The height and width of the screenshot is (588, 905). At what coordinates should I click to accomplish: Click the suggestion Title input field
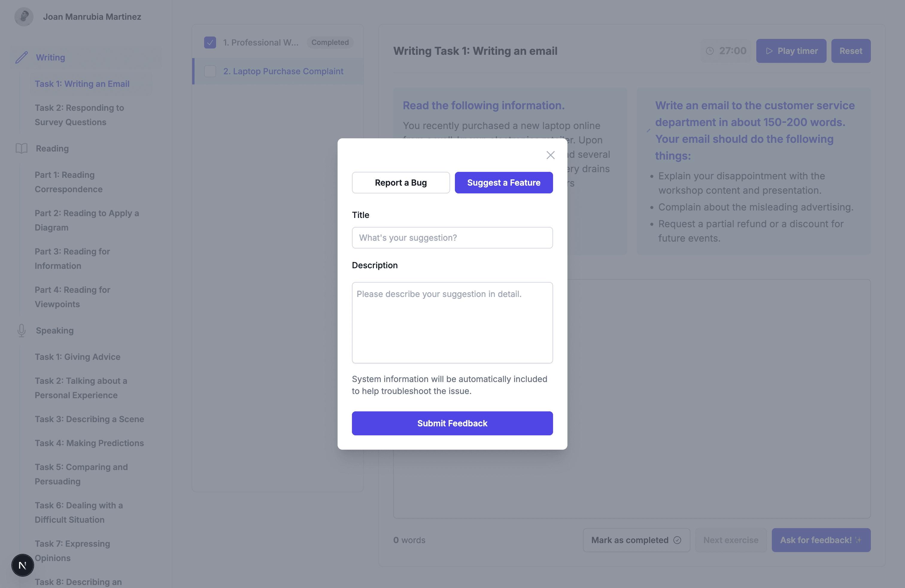point(452,237)
